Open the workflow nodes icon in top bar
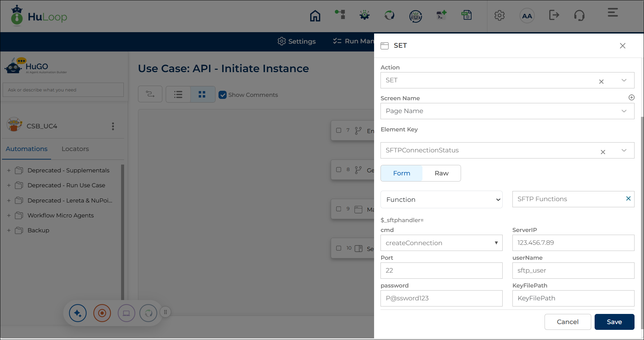The image size is (644, 340). click(340, 15)
